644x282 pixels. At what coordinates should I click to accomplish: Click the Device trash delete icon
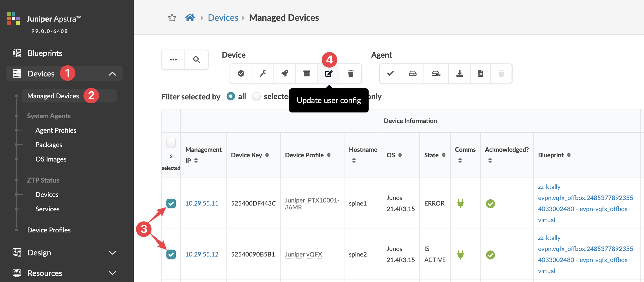tap(351, 73)
